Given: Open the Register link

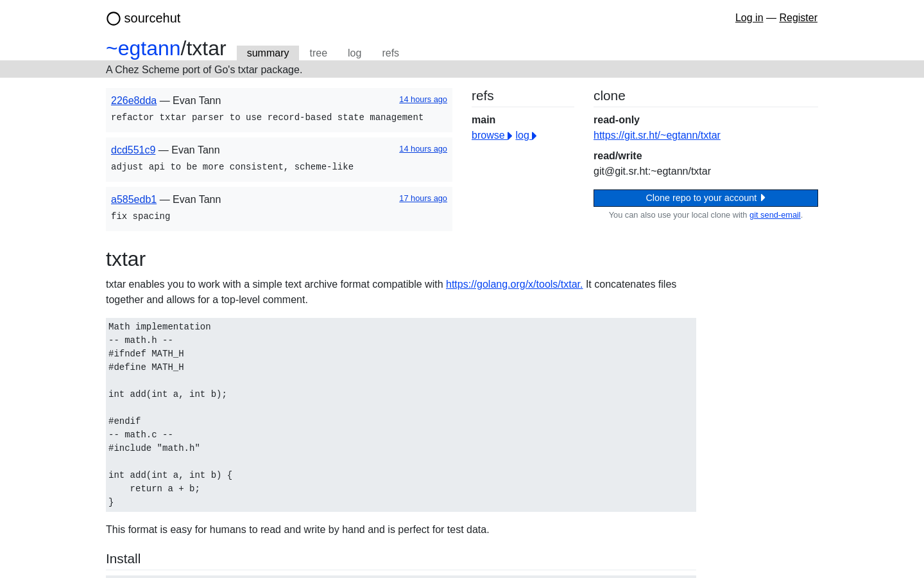Looking at the screenshot, I should (x=798, y=18).
